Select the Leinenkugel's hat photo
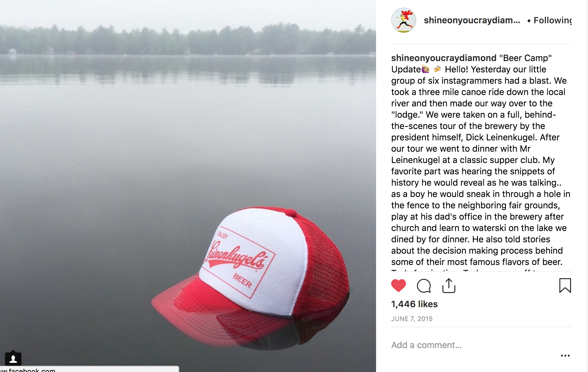The image size is (588, 372). click(188, 186)
